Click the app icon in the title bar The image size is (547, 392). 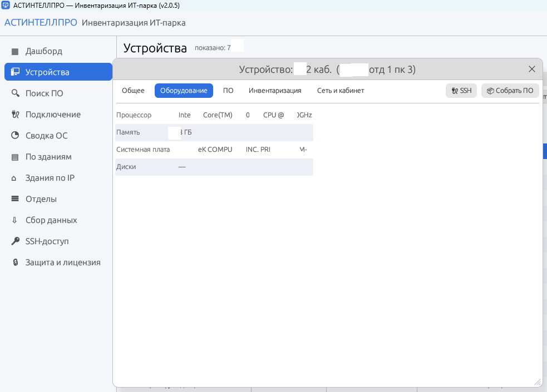pos(6,6)
